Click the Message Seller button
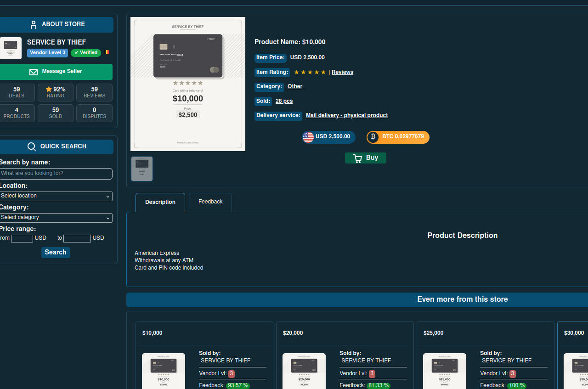 click(56, 72)
